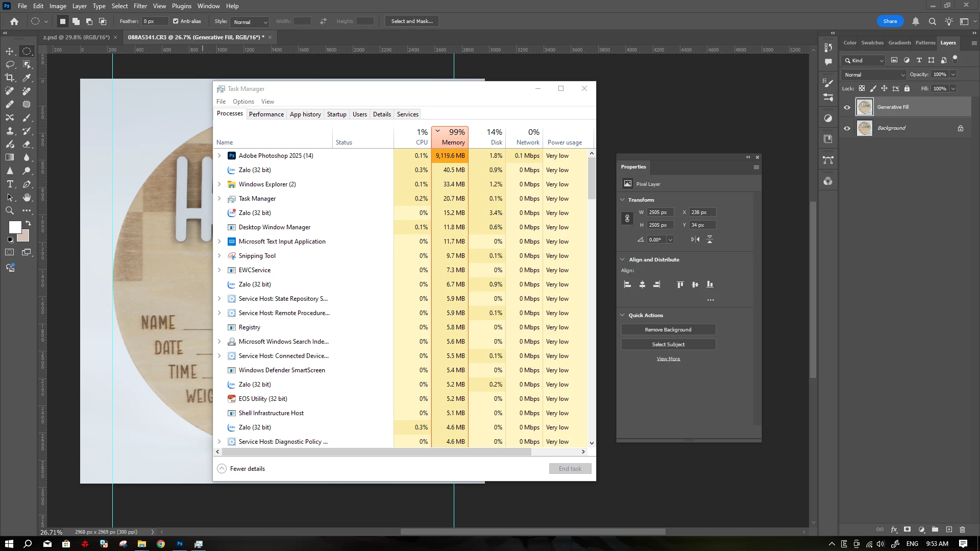
Task: Select the Eraser tool
Action: [27, 144]
